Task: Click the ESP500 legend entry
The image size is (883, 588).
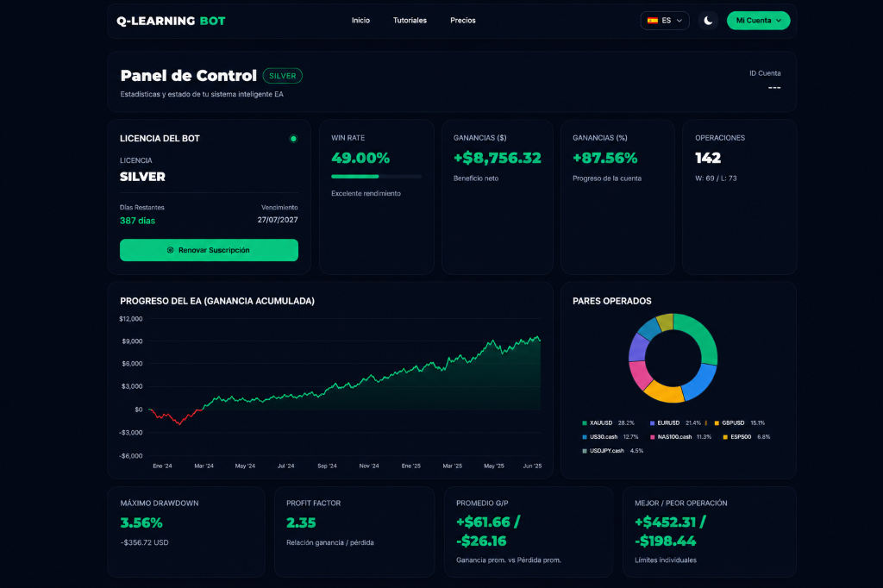Action: (747, 437)
